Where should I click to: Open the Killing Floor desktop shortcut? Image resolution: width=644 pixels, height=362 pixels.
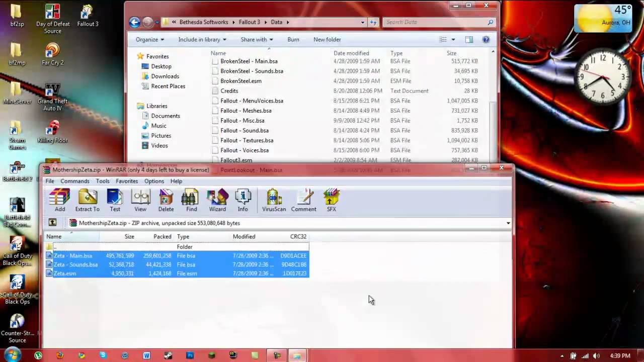coord(52,132)
